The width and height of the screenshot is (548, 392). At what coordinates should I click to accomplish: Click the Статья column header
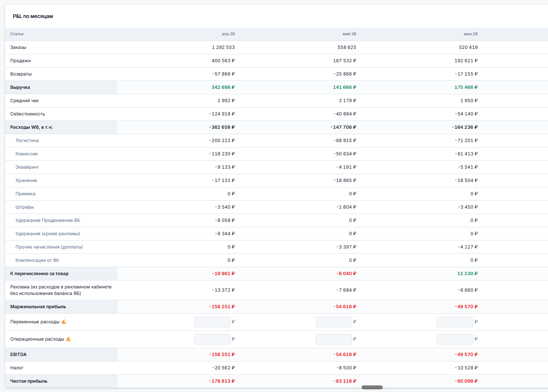17,34
